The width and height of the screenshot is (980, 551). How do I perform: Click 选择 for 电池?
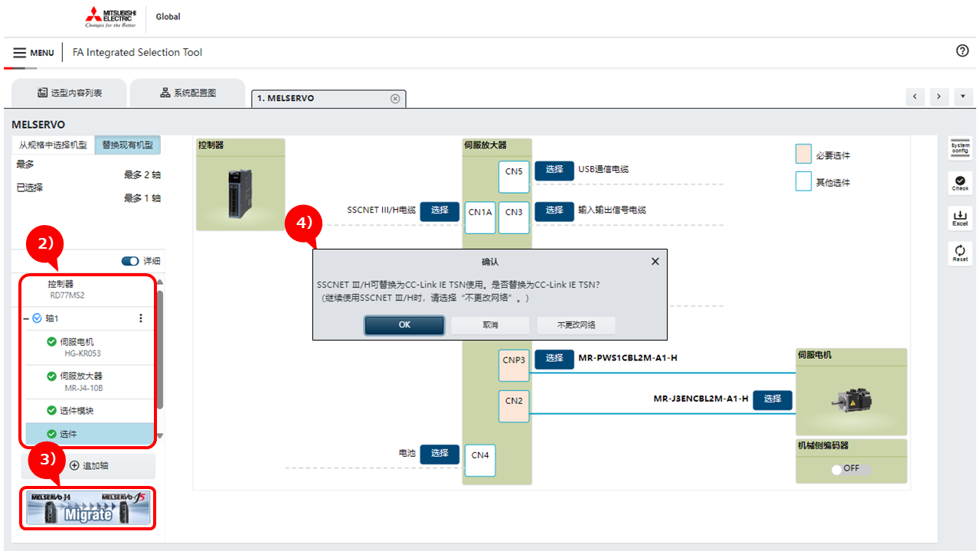pyautogui.click(x=439, y=454)
